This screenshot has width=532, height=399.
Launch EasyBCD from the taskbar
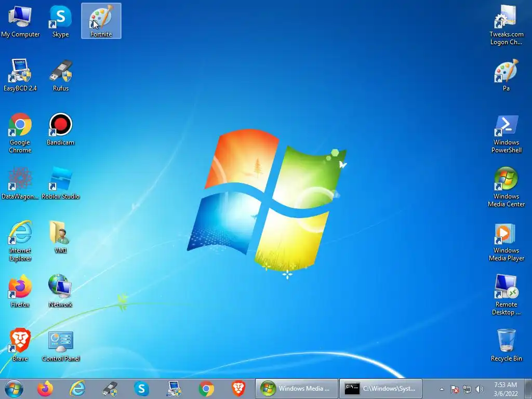[174, 389]
